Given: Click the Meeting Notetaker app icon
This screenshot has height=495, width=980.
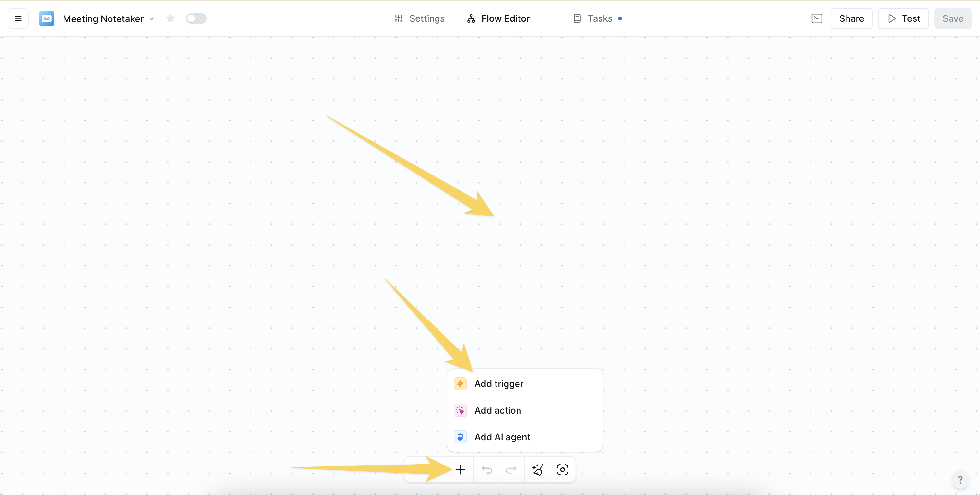Looking at the screenshot, I should [x=46, y=18].
